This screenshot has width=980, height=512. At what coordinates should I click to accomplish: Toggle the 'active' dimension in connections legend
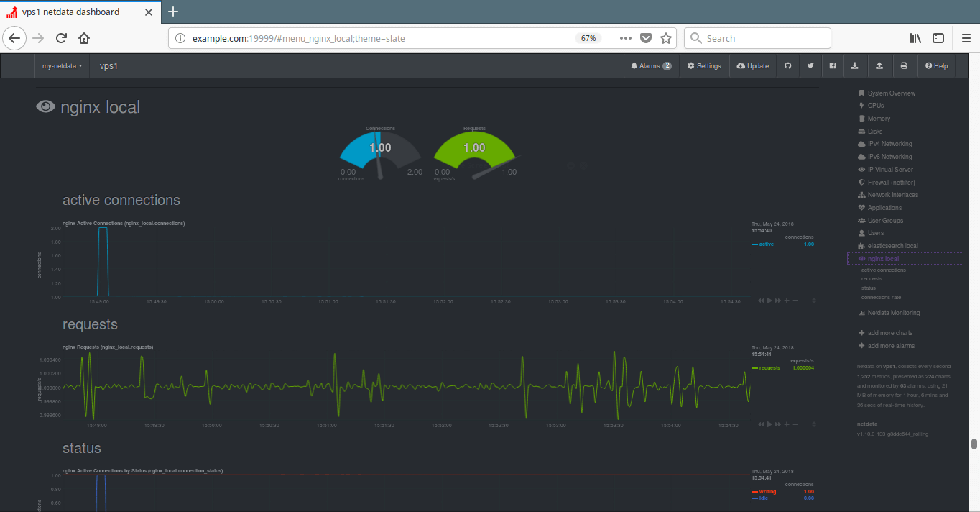point(767,244)
